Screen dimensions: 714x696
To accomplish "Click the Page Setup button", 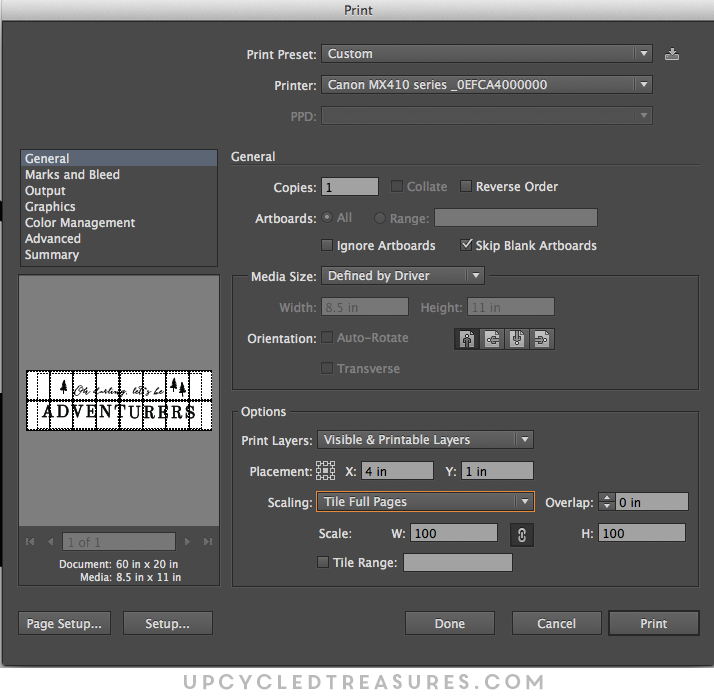I will click(64, 623).
